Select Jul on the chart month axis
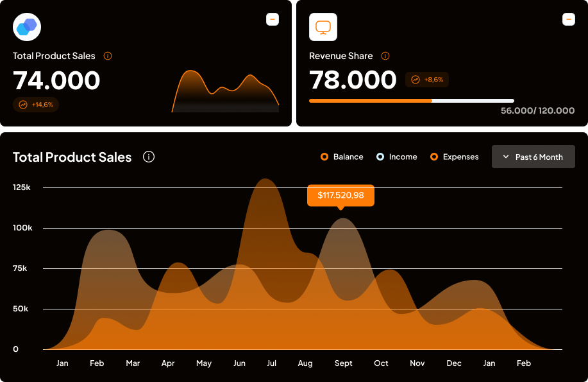The image size is (588, 382). tap(272, 363)
